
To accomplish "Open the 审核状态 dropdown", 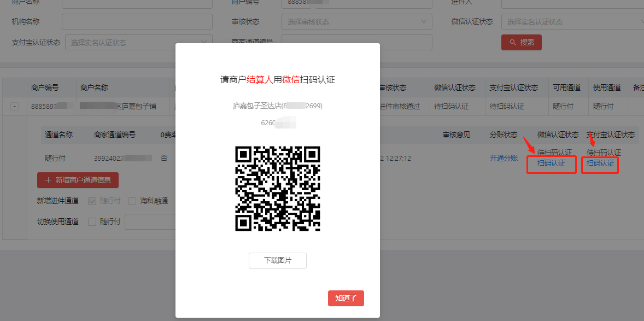I will coord(357,22).
